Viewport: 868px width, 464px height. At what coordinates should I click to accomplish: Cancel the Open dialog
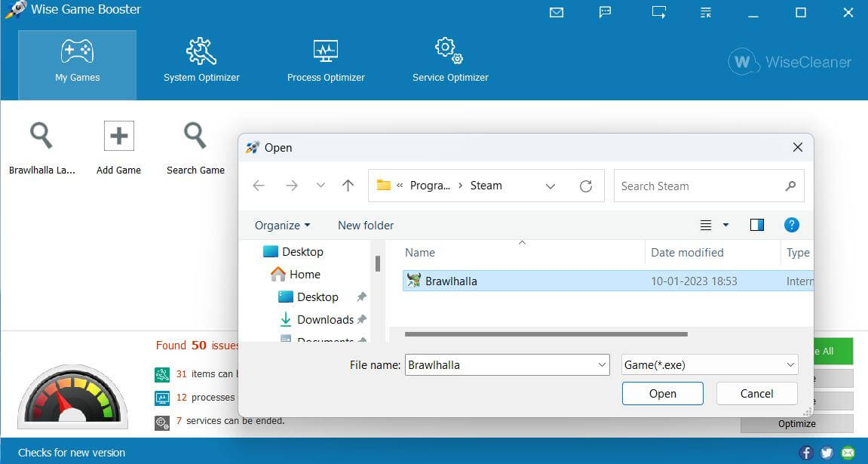point(756,394)
